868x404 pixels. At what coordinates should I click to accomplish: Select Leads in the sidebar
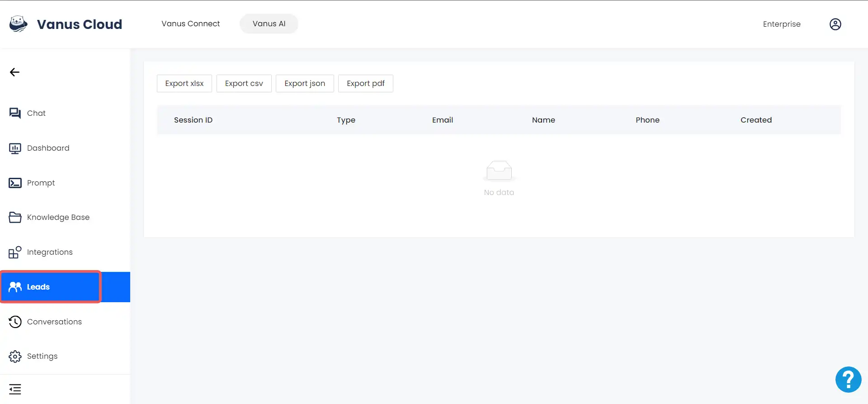38,287
